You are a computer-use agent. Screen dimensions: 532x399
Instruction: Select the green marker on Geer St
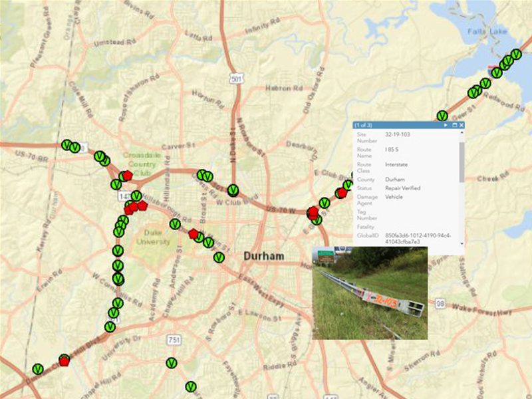click(442, 116)
